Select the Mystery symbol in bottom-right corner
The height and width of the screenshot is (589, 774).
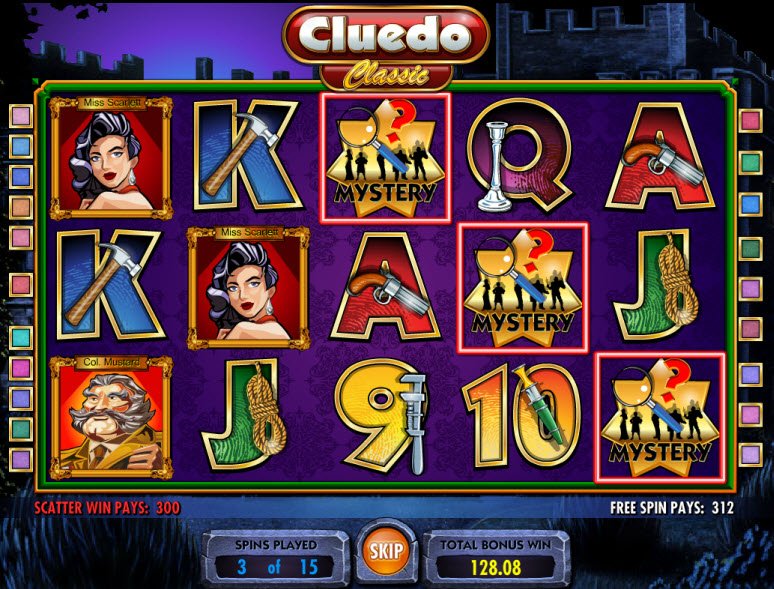pyautogui.click(x=660, y=417)
